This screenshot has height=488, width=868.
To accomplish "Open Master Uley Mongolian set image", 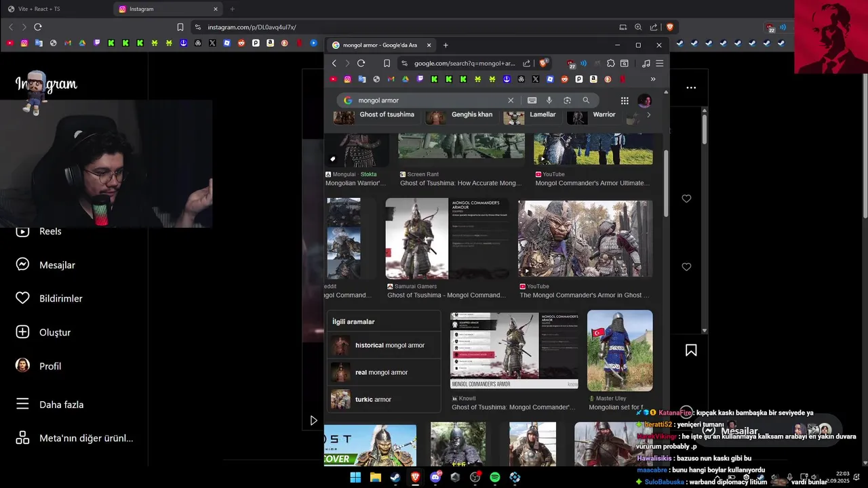I will coord(620,350).
